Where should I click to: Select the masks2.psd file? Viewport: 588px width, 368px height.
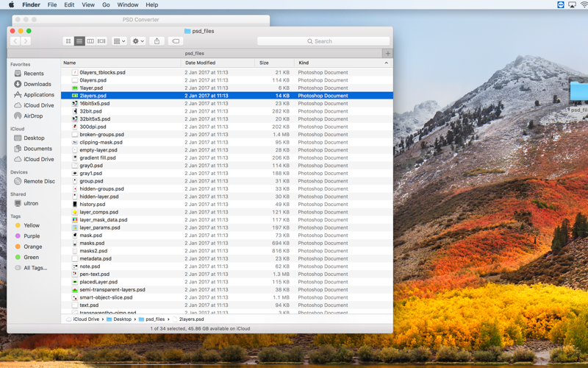coord(227,251)
